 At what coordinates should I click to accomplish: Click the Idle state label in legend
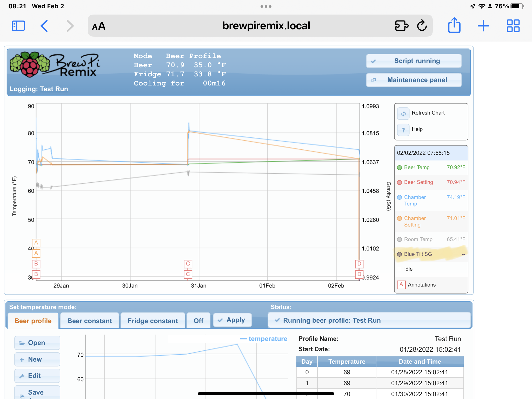tap(408, 269)
